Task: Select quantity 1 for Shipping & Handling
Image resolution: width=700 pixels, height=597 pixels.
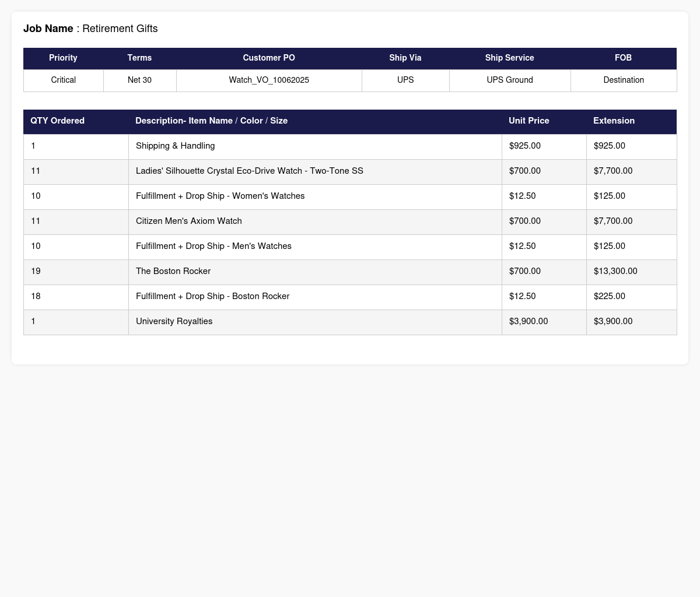Action: (76, 146)
